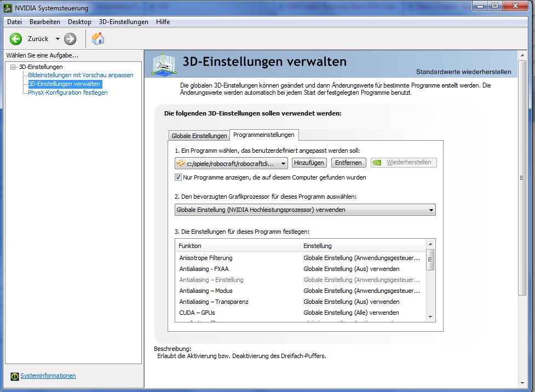The image size is (535, 392).
Task: Click the main panel scrollbar thumb
Action: 522,178
